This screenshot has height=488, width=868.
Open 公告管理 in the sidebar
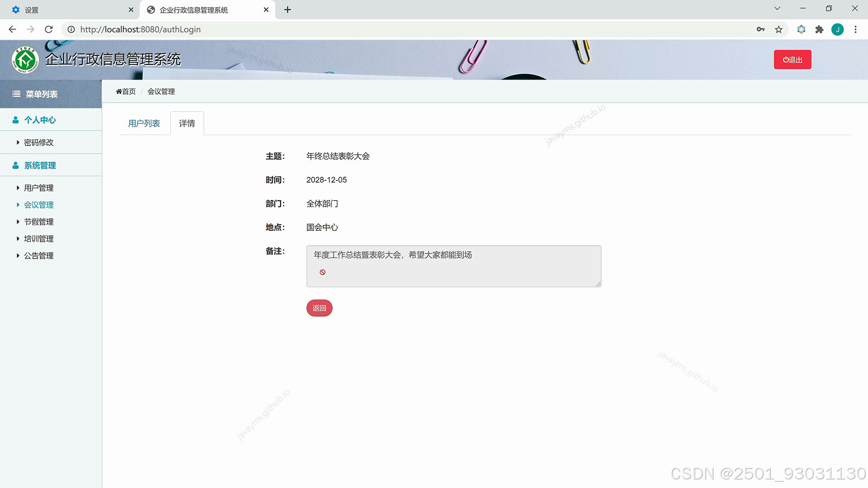point(38,256)
